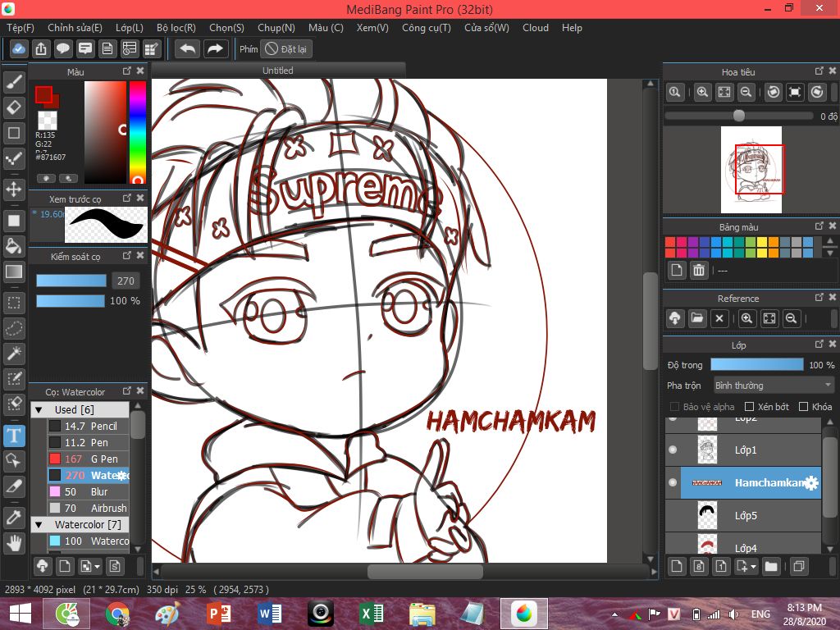Image resolution: width=840 pixels, height=630 pixels.
Task: Toggle visibility of Hamchamkam layer
Action: click(673, 482)
